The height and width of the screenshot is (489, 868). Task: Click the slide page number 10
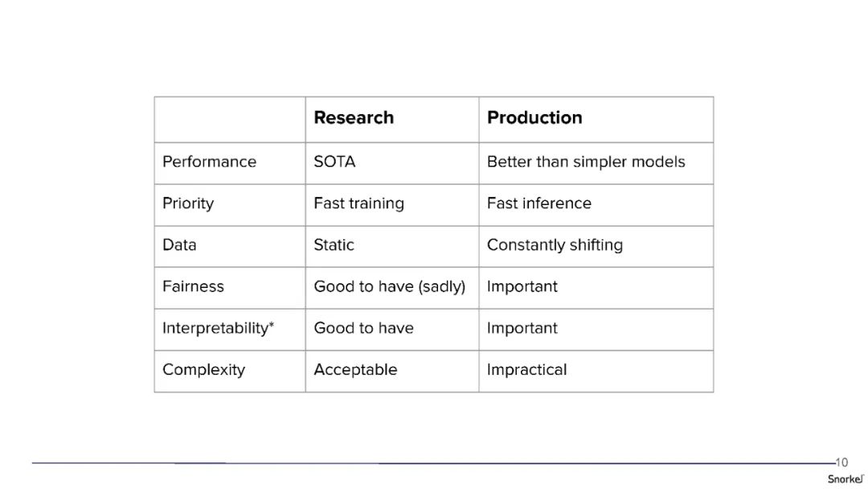[x=841, y=462]
